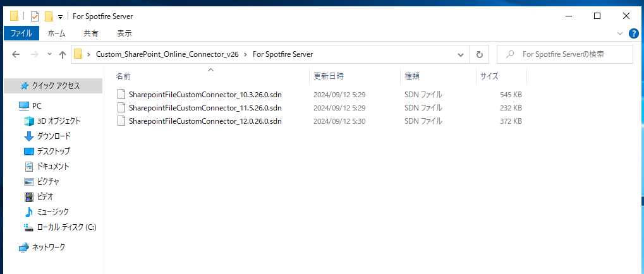Switch to the 表示 ribbon tab
644x274 pixels.
(x=124, y=33)
